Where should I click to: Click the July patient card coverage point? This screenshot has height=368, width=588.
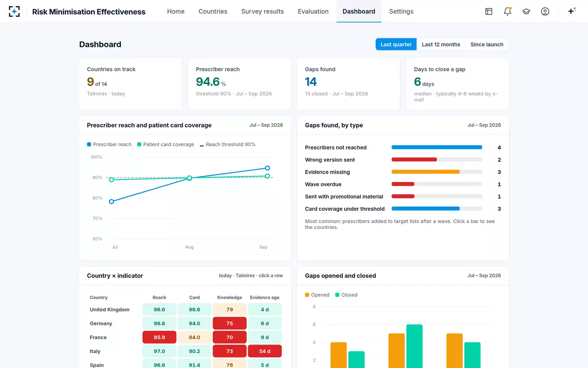[x=111, y=180]
